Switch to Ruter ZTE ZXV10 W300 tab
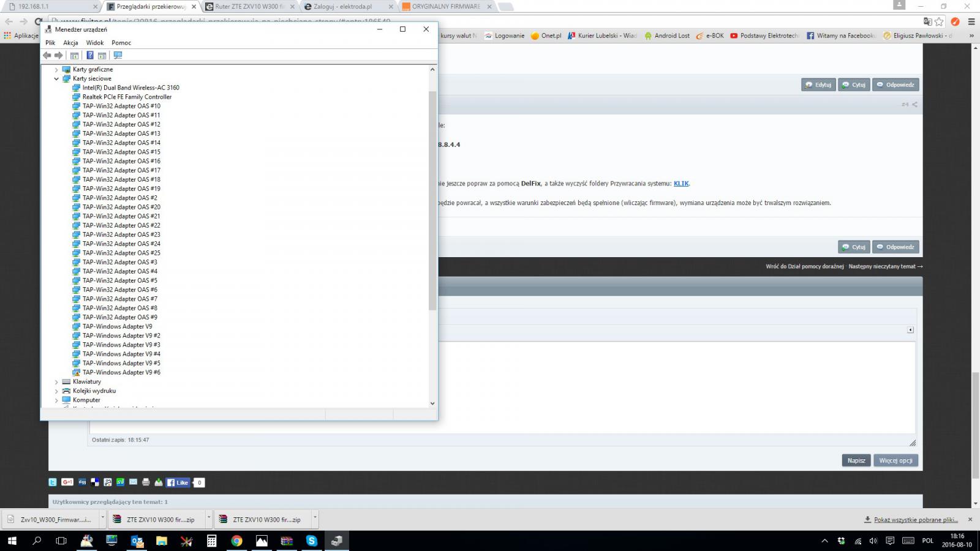The height and width of the screenshot is (551, 980). [249, 6]
